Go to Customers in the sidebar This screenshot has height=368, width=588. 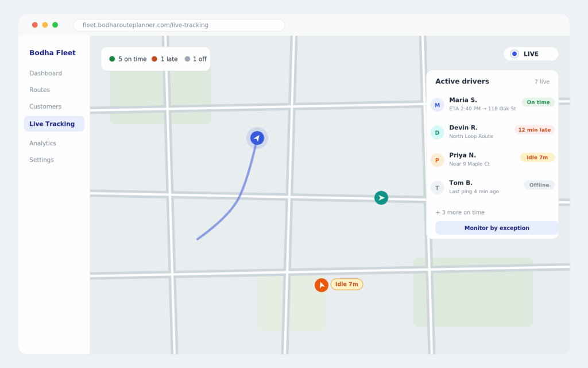click(x=45, y=106)
